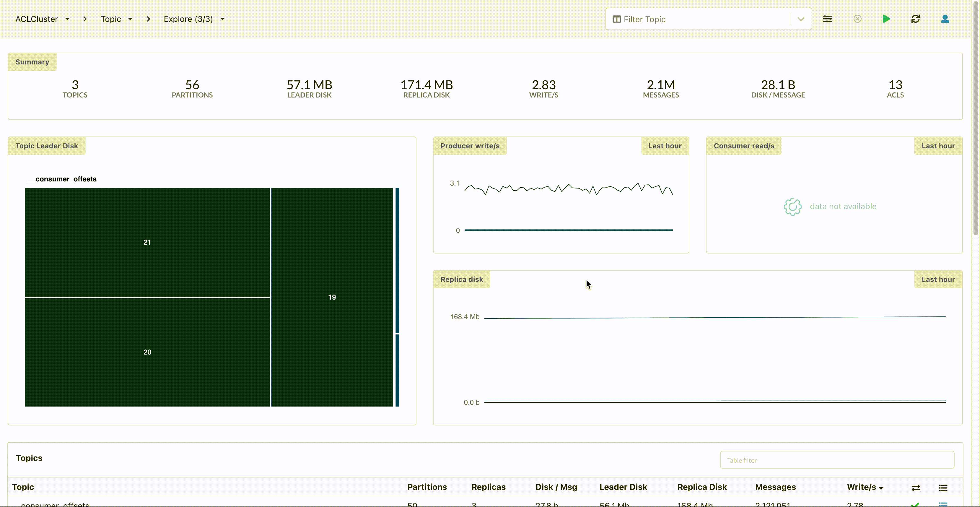Open the user account icon

[x=945, y=19]
